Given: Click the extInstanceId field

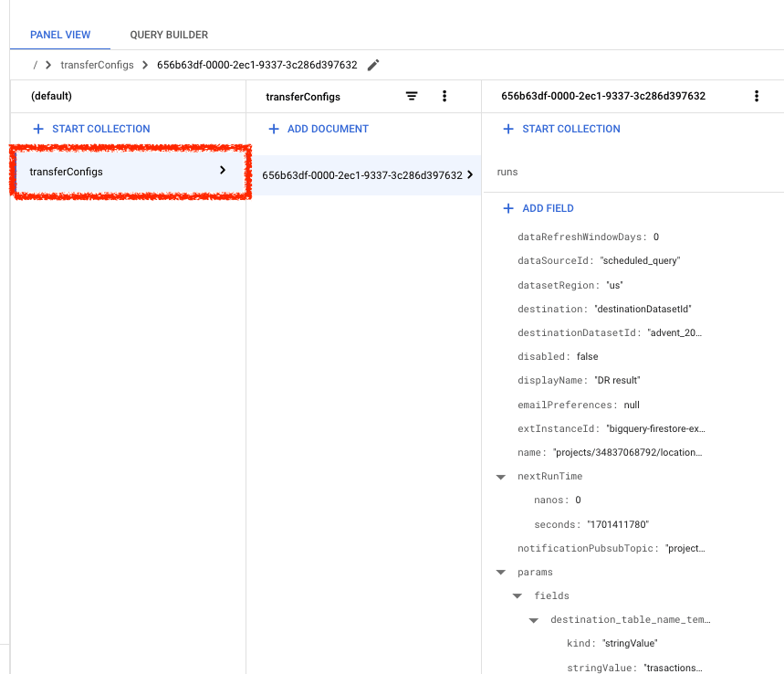Looking at the screenshot, I should click(611, 429).
